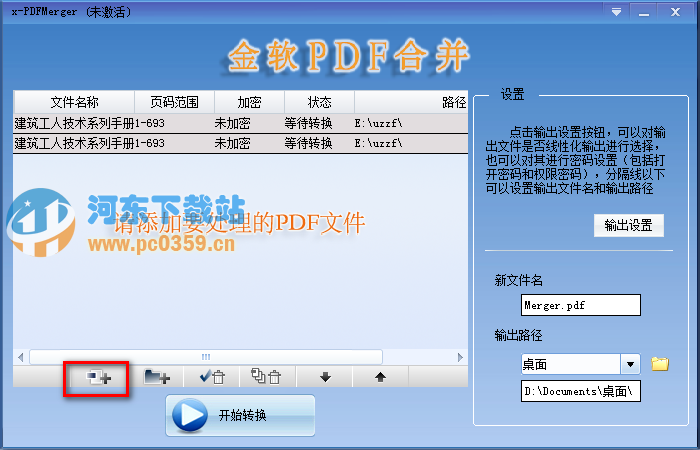Move selected file down with arrow icon
This screenshot has height=450, width=700.
tap(325, 378)
